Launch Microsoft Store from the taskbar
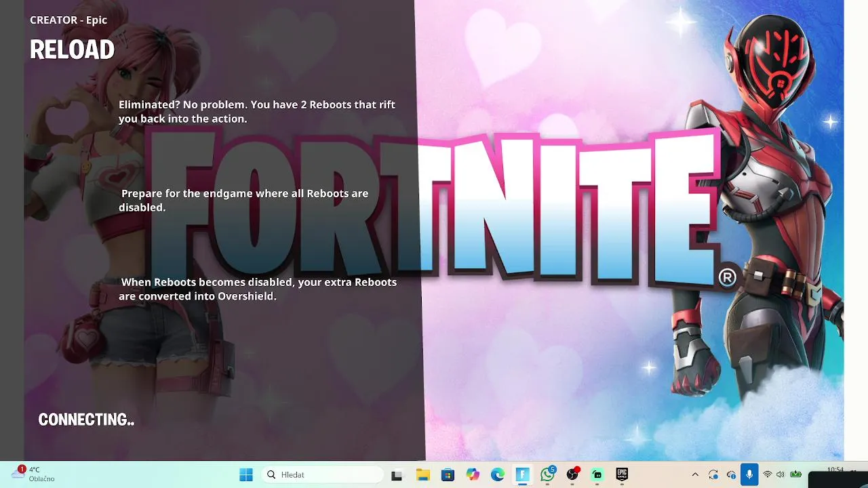This screenshot has height=488, width=868. (x=448, y=475)
